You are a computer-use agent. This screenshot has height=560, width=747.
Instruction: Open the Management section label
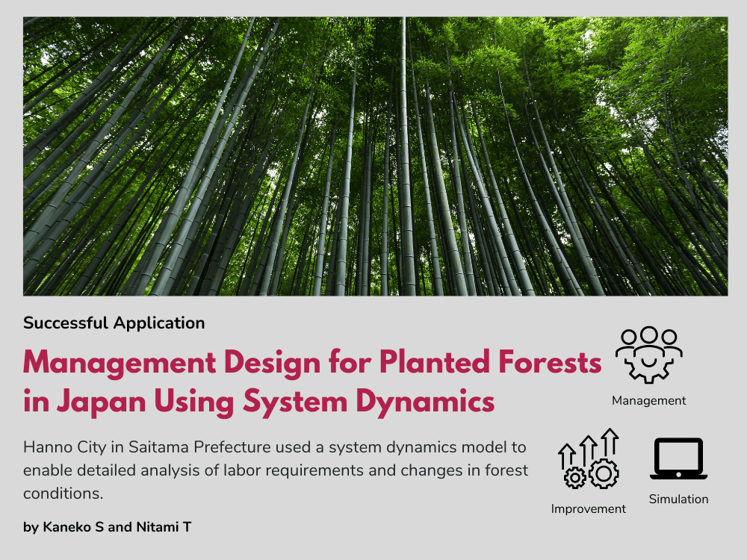click(x=649, y=400)
